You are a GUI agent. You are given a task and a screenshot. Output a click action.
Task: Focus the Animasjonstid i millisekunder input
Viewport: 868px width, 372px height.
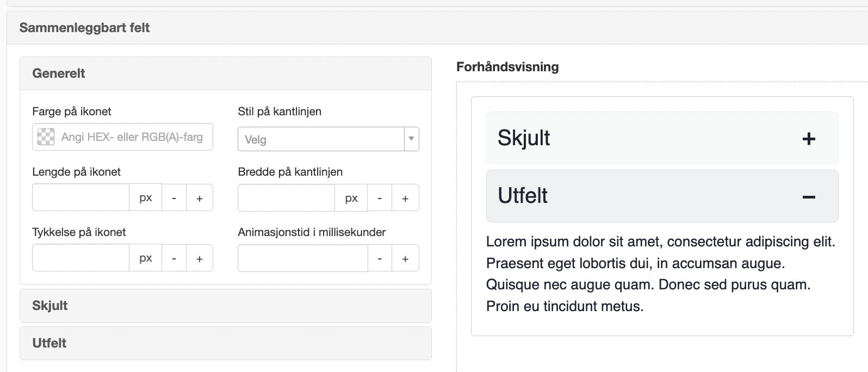303,258
